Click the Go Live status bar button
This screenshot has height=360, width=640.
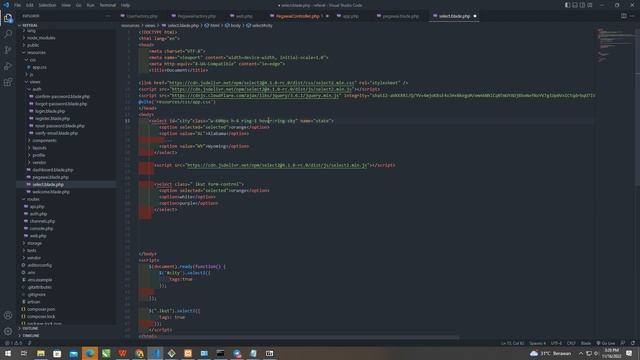606,343
